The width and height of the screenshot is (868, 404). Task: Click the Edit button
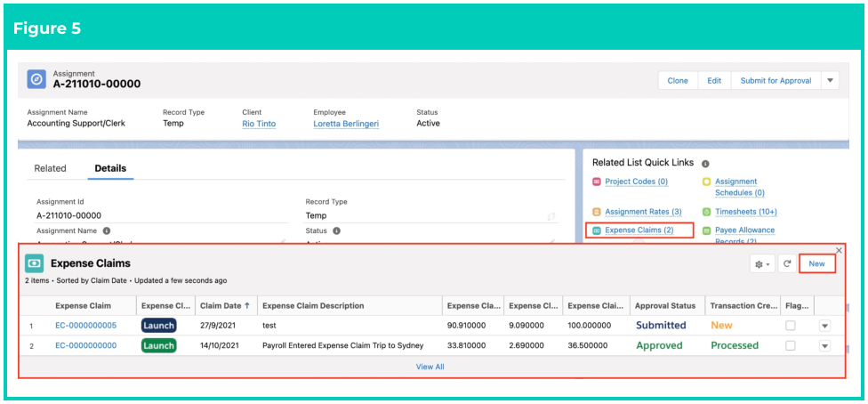pos(714,80)
